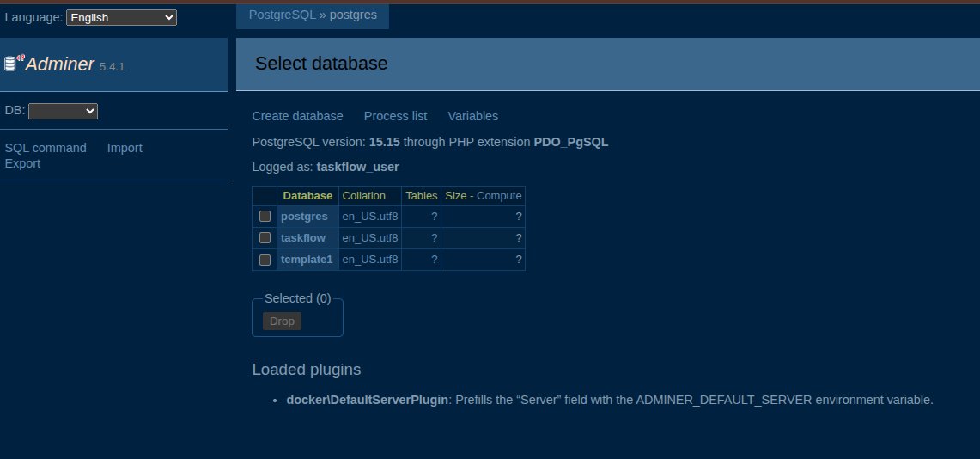Click the en_US.utf8 collation for postgres row
The height and width of the screenshot is (459, 980).
[370, 217]
